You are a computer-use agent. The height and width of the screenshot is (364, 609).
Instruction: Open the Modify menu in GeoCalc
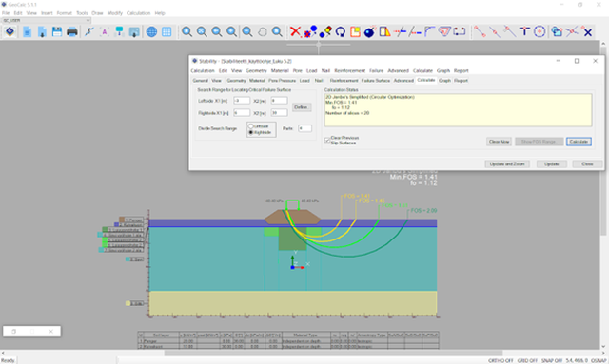pyautogui.click(x=114, y=13)
